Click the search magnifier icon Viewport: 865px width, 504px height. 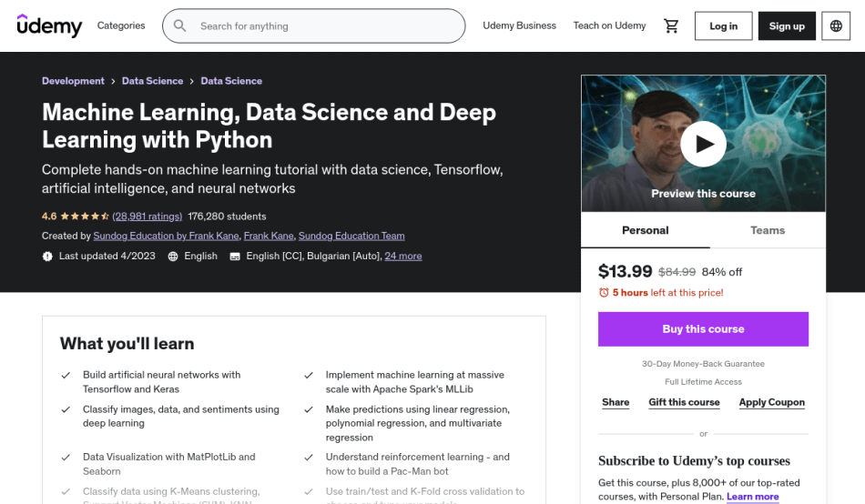[x=180, y=26]
